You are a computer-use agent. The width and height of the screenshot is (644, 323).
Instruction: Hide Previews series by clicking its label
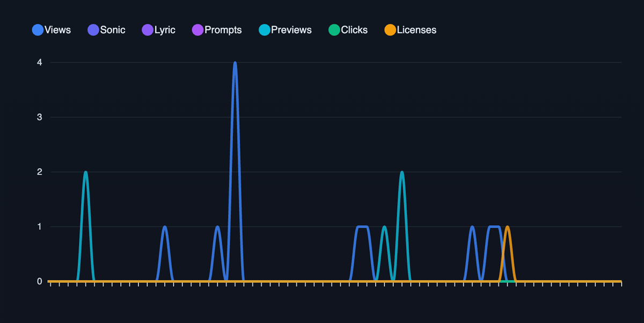point(291,30)
